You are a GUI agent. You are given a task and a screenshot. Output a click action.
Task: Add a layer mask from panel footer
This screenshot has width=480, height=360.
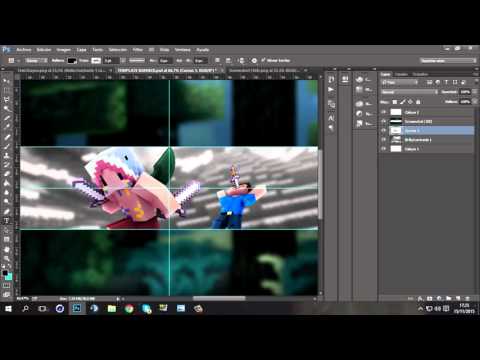pos(430,298)
